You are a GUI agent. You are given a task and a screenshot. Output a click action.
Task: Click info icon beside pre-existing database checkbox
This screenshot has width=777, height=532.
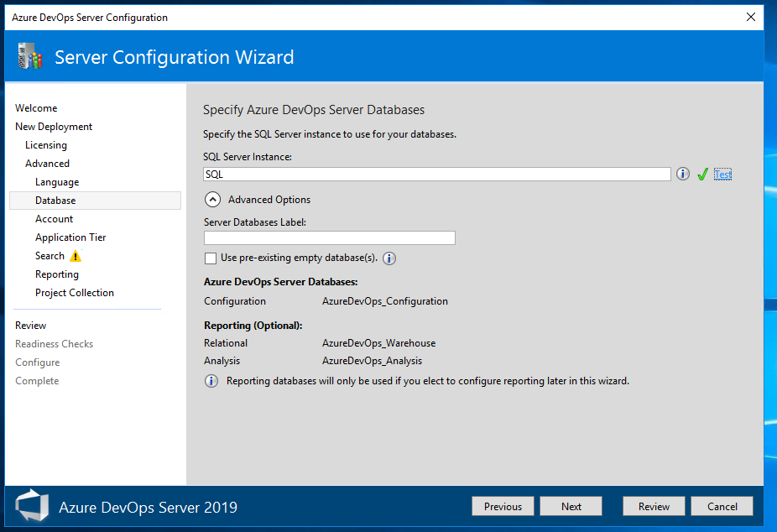389,258
